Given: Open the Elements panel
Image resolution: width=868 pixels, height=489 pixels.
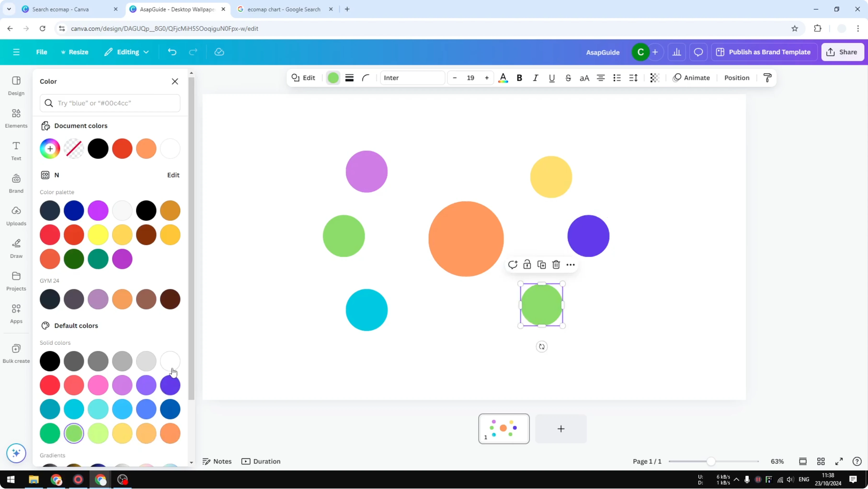Looking at the screenshot, I should coord(16,118).
